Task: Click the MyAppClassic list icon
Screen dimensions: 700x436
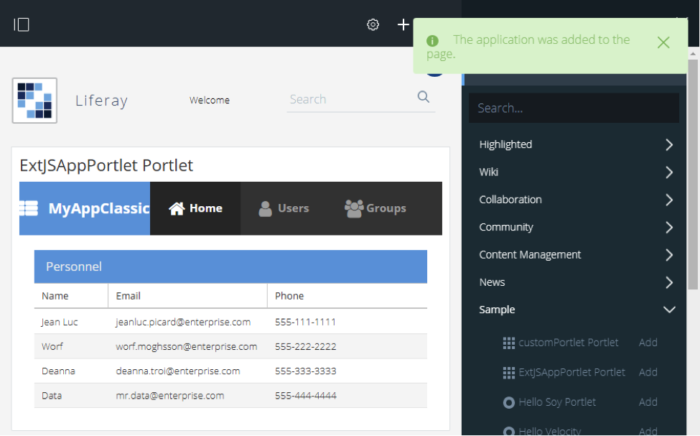Action: click(29, 208)
